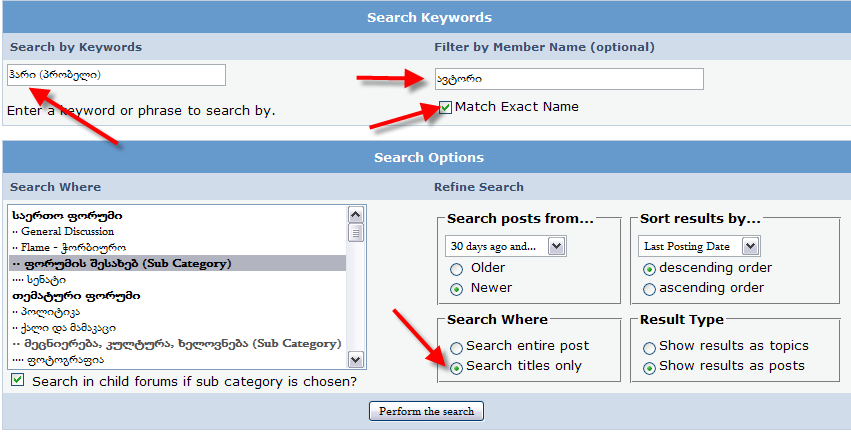The width and height of the screenshot is (851, 432).
Task: Select the Newer radio button
Action: [456, 288]
